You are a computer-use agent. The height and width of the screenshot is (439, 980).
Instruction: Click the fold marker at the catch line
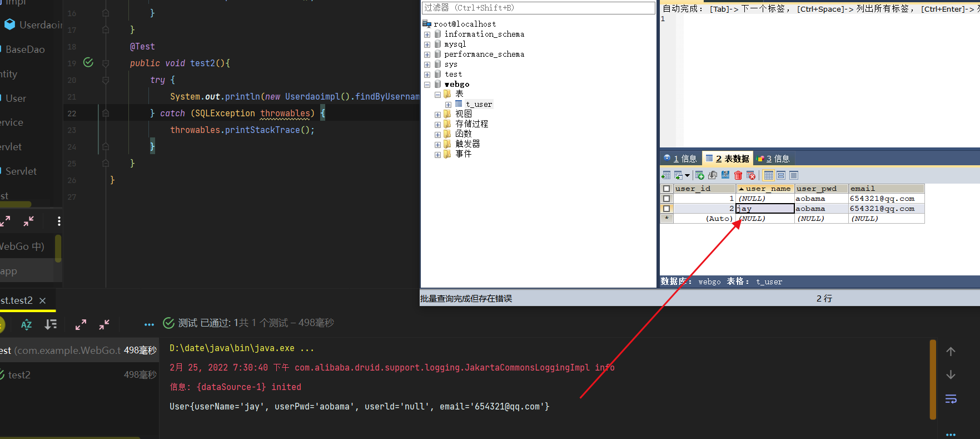coord(106,113)
